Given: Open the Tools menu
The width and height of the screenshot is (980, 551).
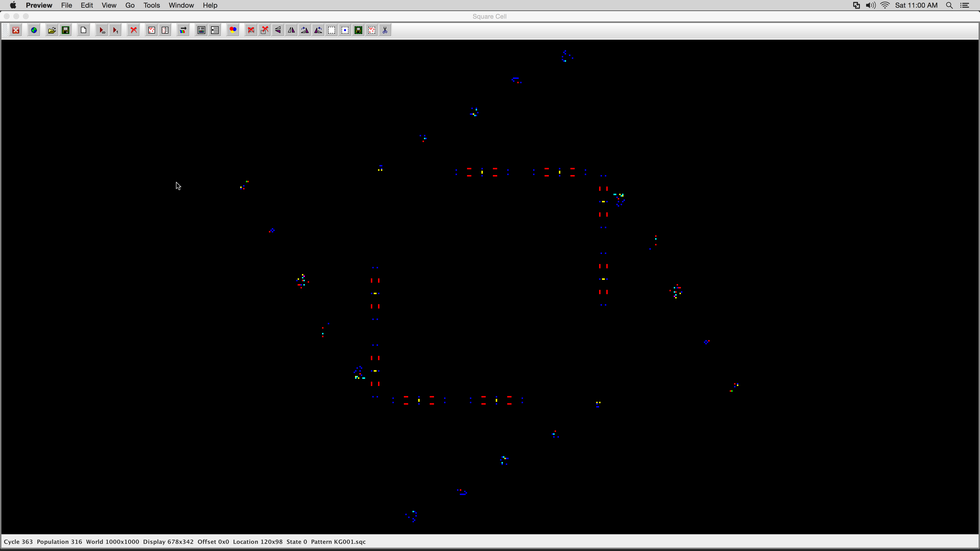Looking at the screenshot, I should (x=151, y=5).
